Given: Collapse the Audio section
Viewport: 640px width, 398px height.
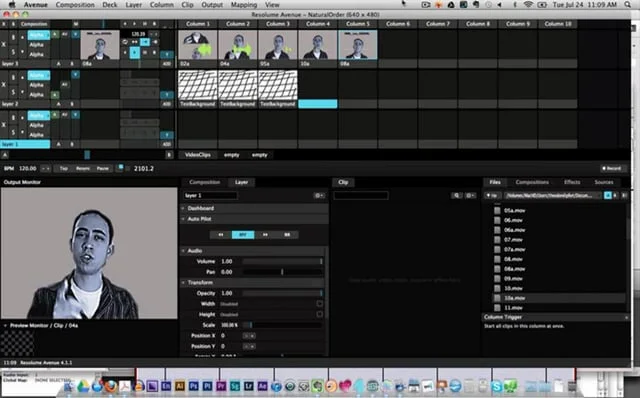Looking at the screenshot, I should [183, 251].
